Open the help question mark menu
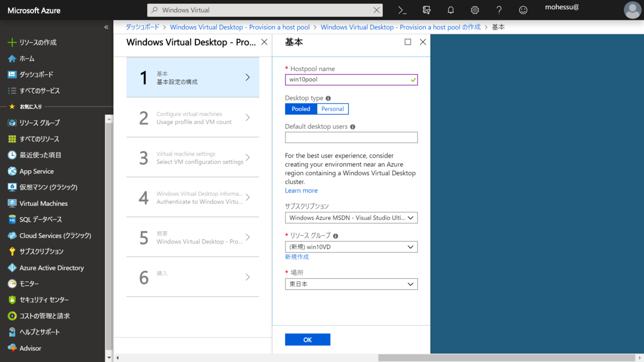Viewport: 644px width, 362px height. 499,10
